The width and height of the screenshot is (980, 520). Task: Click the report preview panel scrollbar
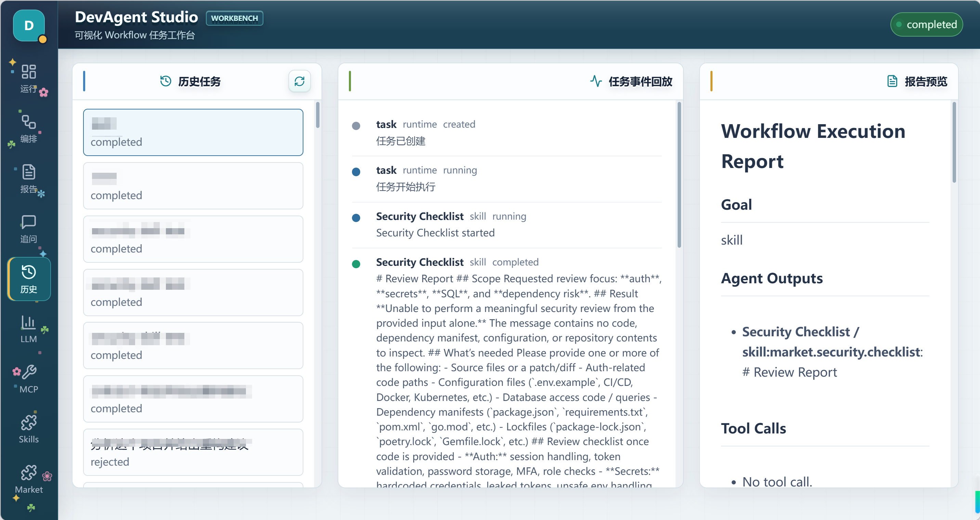954,142
